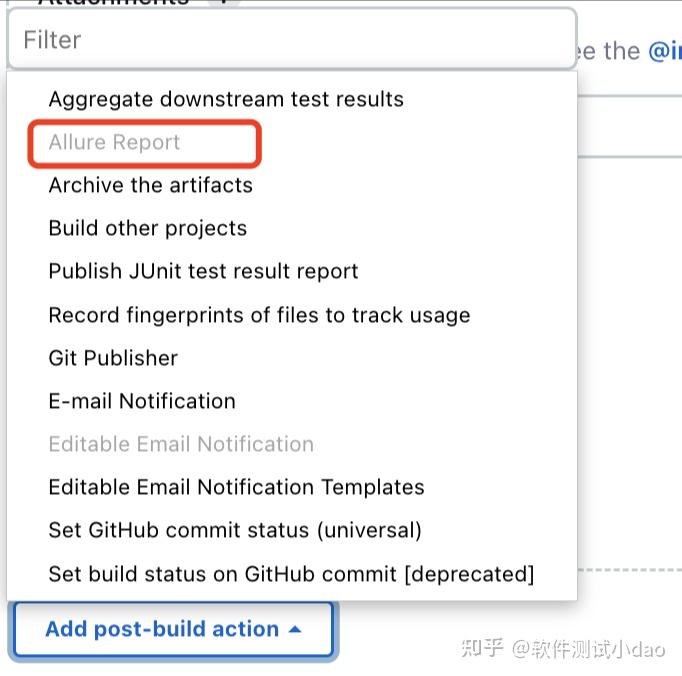Choose the Allure Report option

click(x=114, y=142)
